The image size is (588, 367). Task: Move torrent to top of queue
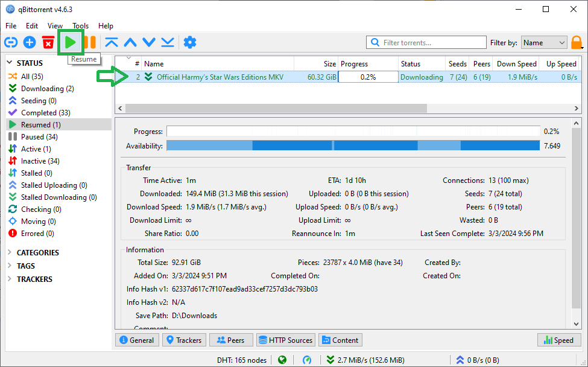112,42
